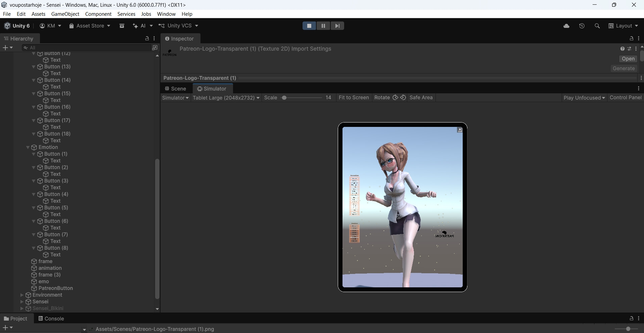Click the magnifier search icon in top toolbar
This screenshot has height=333, width=644.
click(597, 26)
